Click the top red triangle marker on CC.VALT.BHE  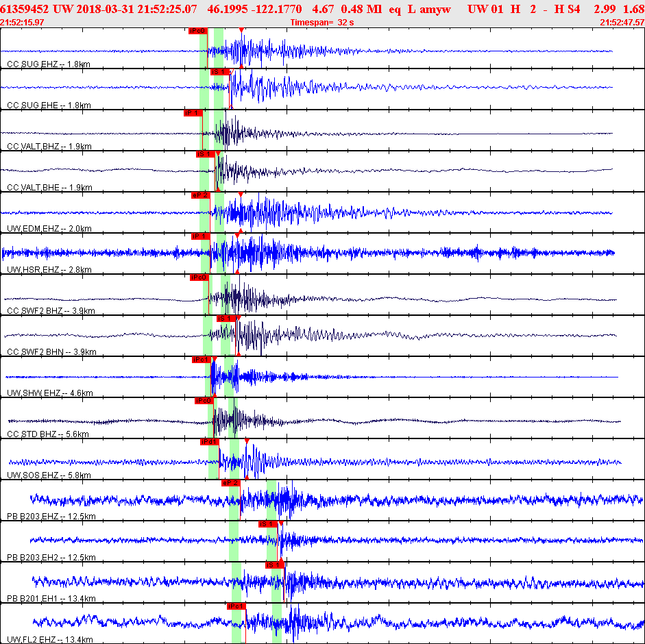(218, 153)
